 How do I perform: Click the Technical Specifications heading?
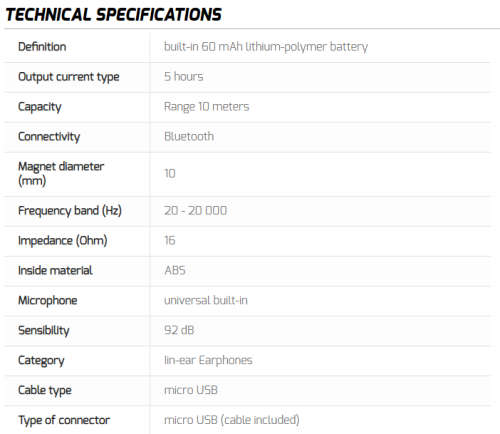click(x=114, y=15)
